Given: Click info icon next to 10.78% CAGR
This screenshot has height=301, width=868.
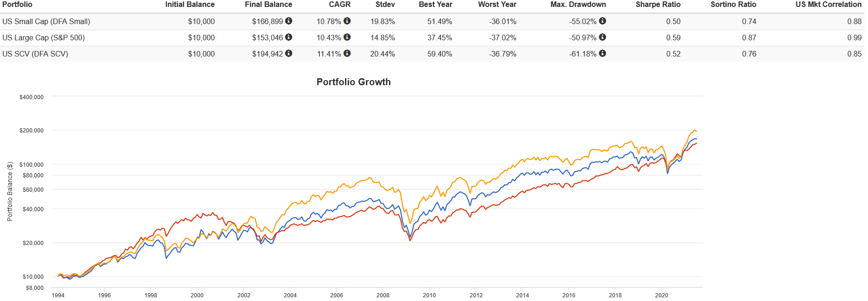Looking at the screenshot, I should [347, 21].
